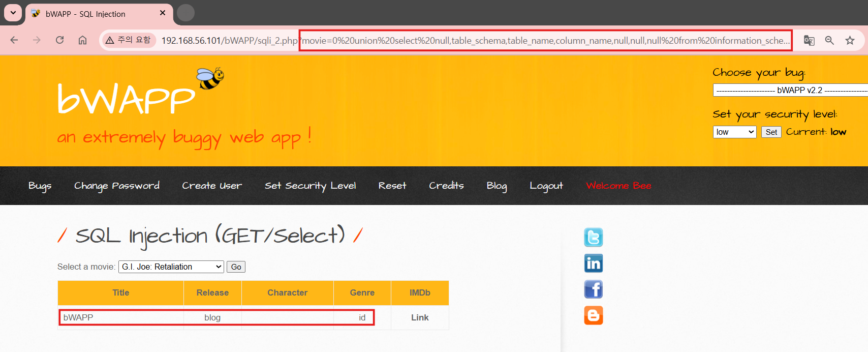
Task: Translate this page icon
Action: coord(809,40)
